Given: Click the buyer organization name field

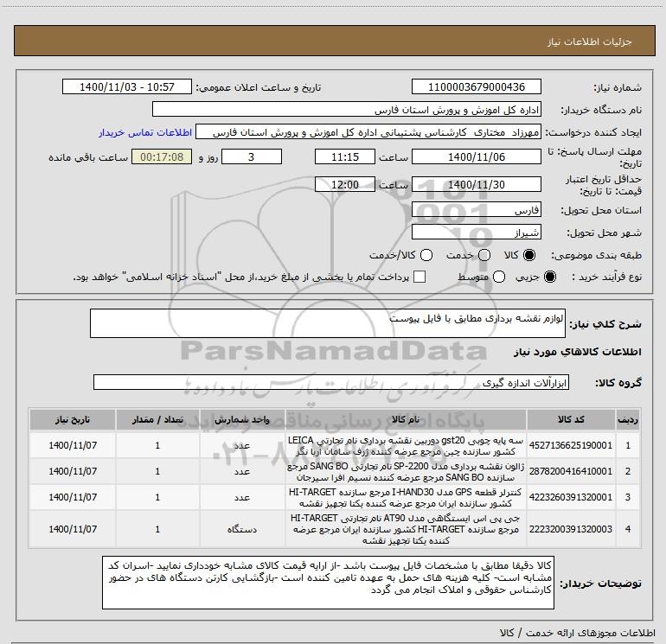Looking at the screenshot, I should coord(347,109).
